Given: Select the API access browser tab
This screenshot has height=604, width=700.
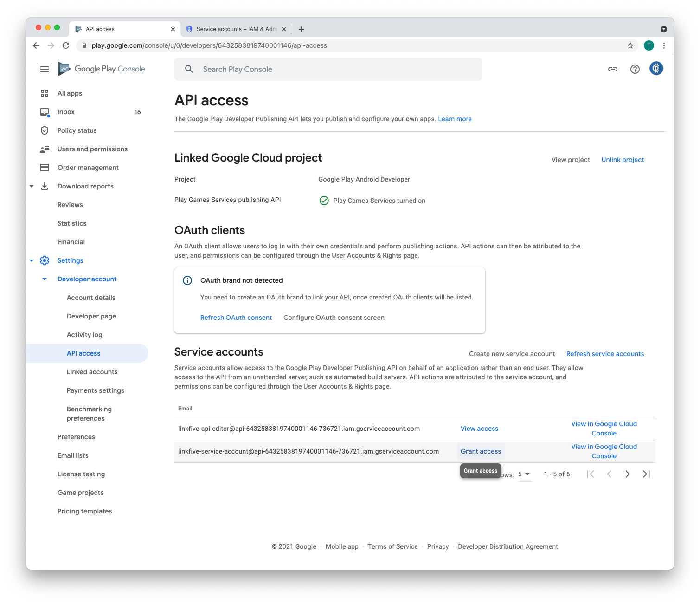Looking at the screenshot, I should tap(125, 29).
